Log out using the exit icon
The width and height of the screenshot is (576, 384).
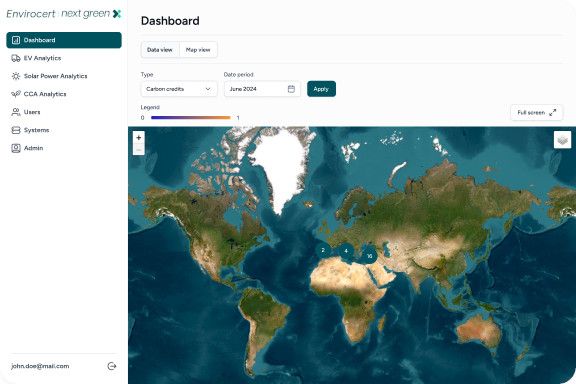pyautogui.click(x=112, y=366)
